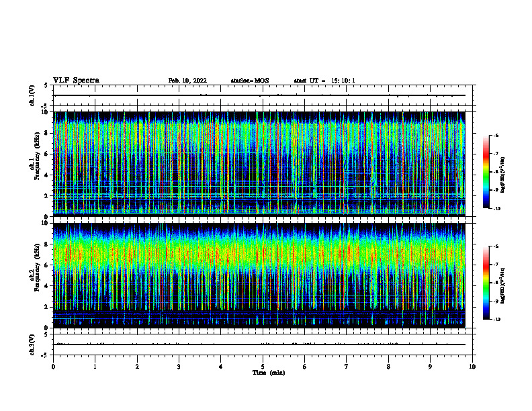
Task: Click the "ch.1(V)" voltage axis label
Action: point(32,95)
